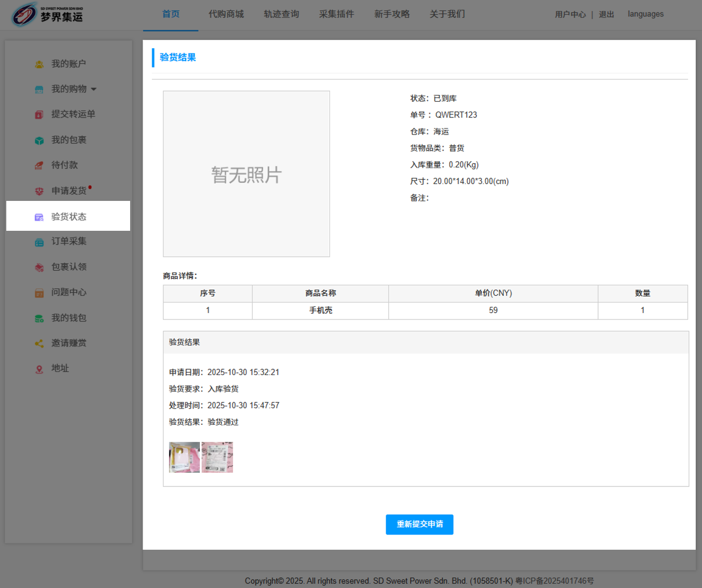
Task: Open 我的包裹 via its cube icon
Action: coord(39,140)
